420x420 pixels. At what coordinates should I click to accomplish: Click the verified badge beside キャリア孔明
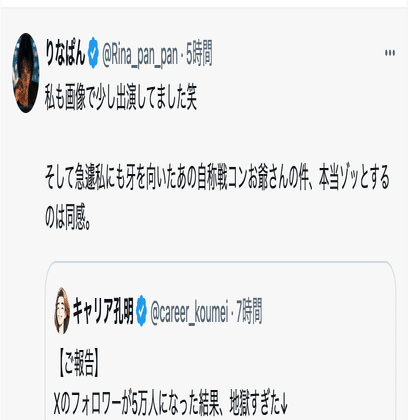[142, 311]
